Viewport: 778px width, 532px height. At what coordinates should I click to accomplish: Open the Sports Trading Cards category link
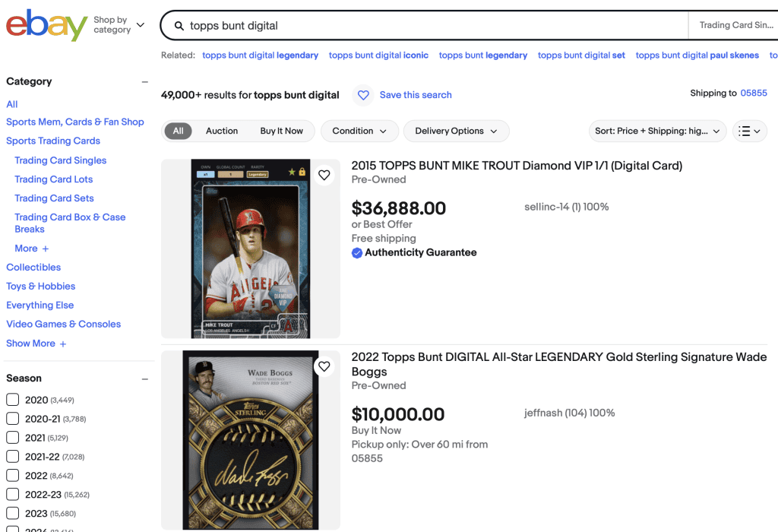coord(52,141)
